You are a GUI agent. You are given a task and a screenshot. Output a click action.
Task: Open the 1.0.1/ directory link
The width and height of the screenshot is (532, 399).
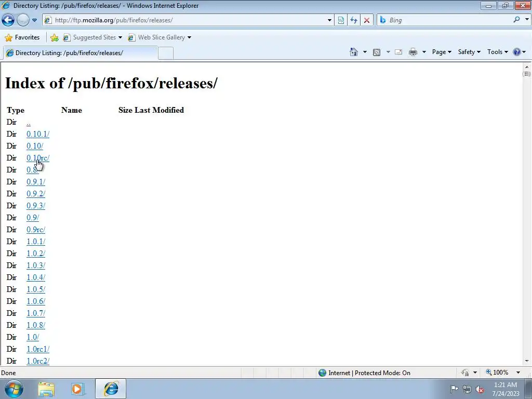coord(36,242)
